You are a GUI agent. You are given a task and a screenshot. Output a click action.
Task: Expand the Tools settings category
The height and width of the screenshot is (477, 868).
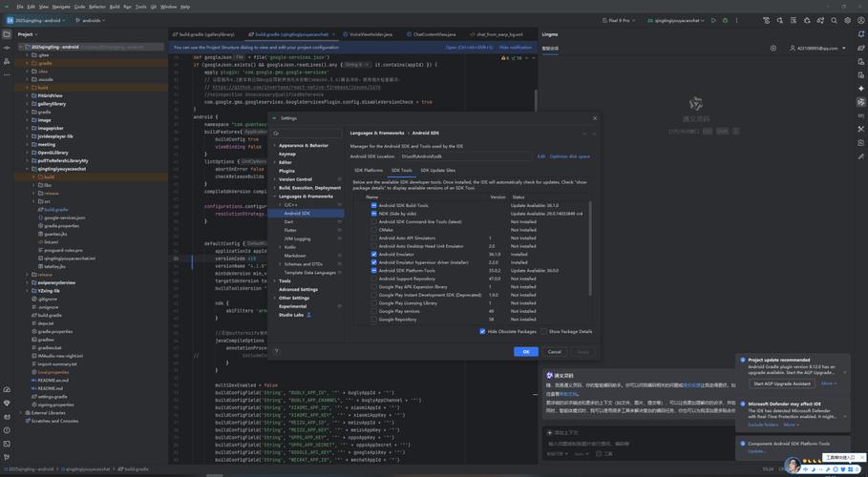275,280
